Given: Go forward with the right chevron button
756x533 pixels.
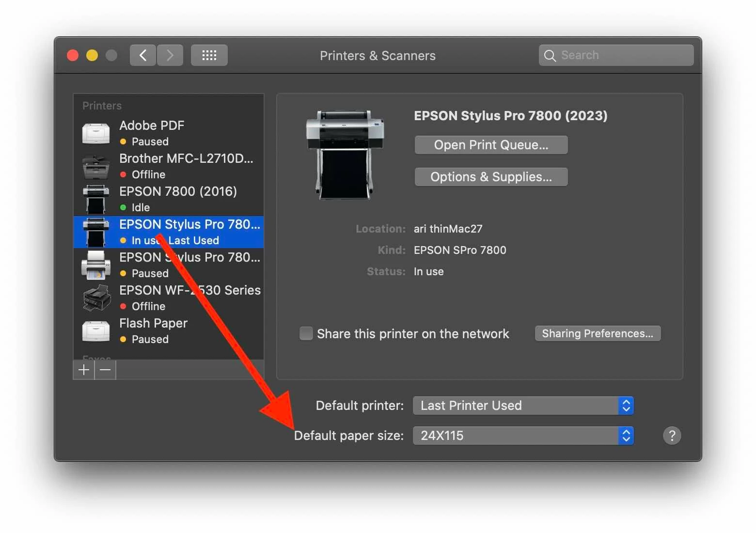Looking at the screenshot, I should [170, 55].
